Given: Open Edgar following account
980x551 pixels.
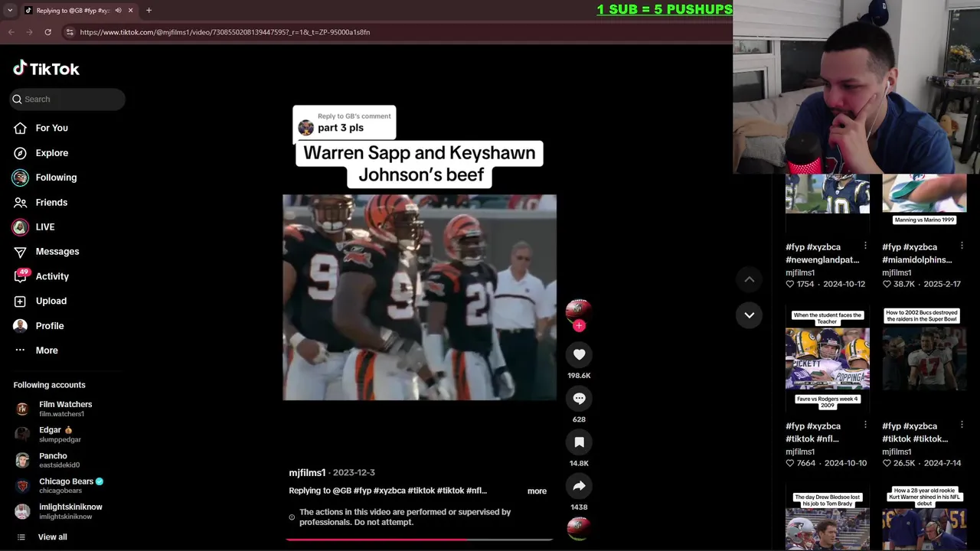Looking at the screenshot, I should pyautogui.click(x=60, y=435).
